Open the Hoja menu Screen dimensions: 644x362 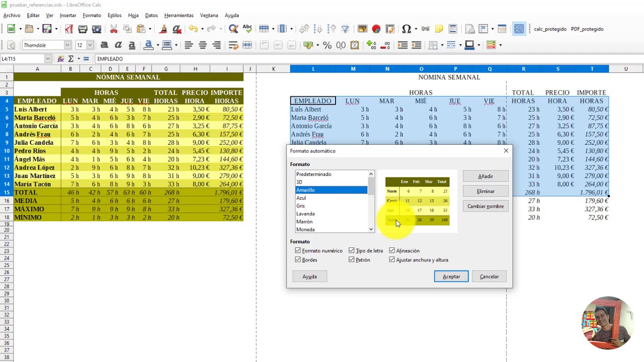(133, 16)
